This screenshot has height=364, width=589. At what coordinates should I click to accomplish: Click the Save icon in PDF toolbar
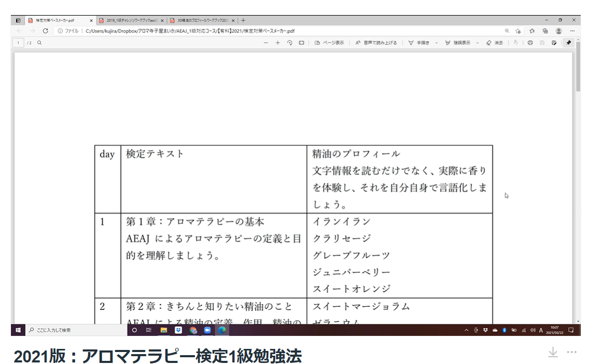coord(542,43)
